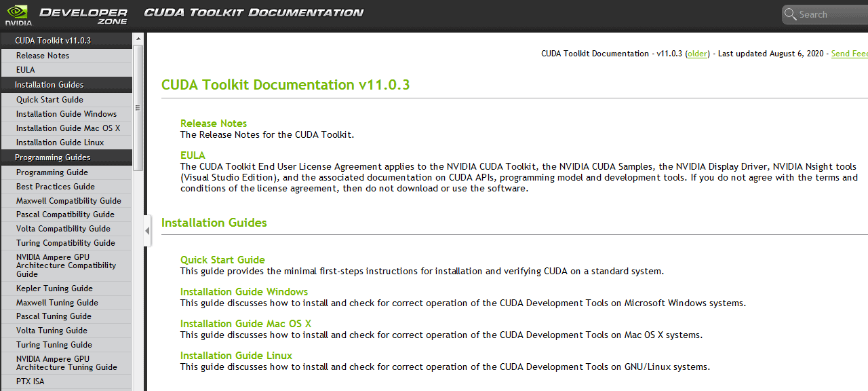This screenshot has height=391, width=868.
Task: Open Installation Guide Linux link in main content
Action: pyautogui.click(x=237, y=356)
